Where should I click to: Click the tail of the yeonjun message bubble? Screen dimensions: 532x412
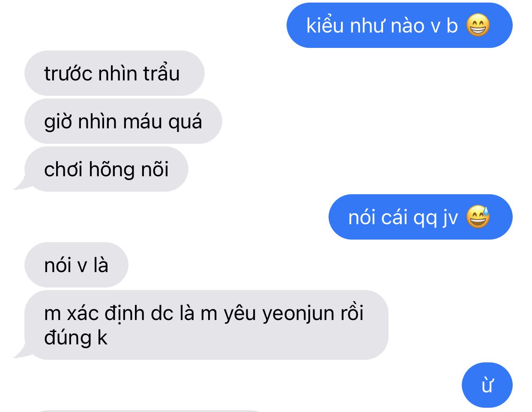click(22, 353)
